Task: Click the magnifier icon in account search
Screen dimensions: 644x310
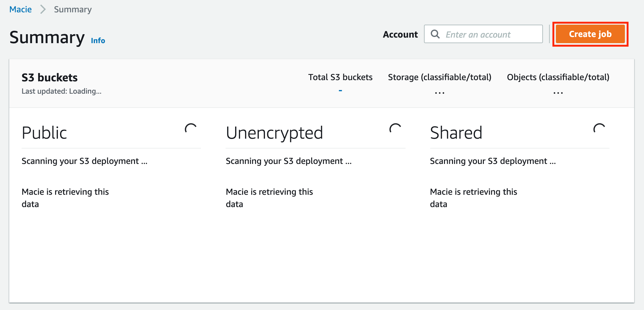Action: coord(435,34)
